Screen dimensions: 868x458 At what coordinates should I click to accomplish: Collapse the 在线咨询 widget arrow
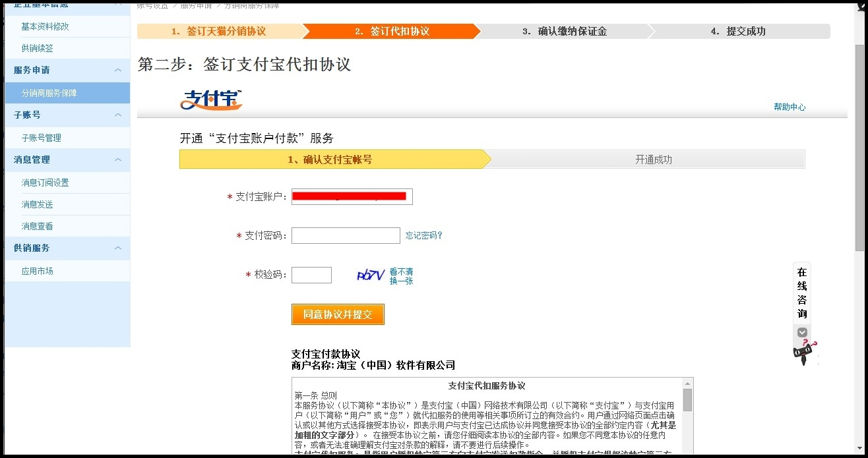(x=802, y=332)
